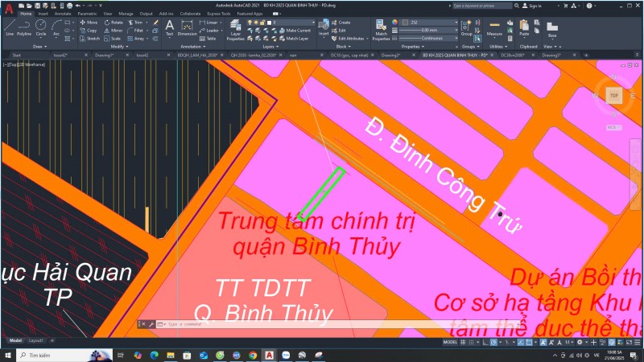Toggle layer 0 freeze sun icon
This screenshot has height=362, width=644.
coord(256,23)
